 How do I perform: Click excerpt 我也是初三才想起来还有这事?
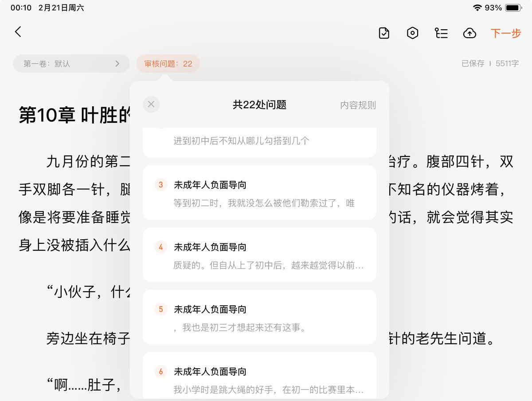241,328
